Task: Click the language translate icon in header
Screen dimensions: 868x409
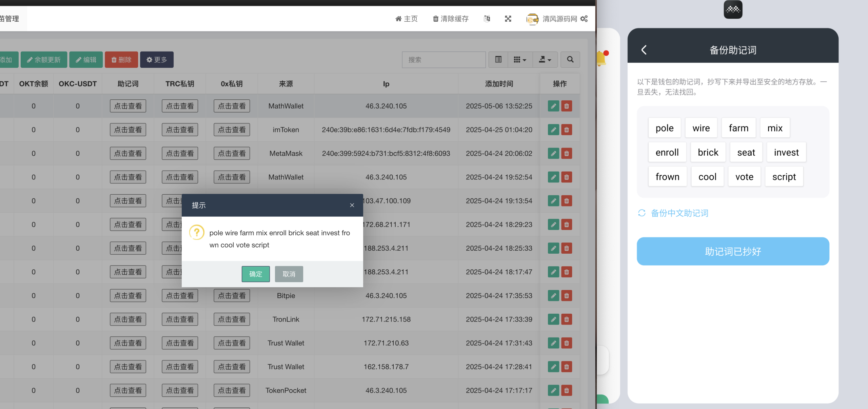Action: tap(487, 19)
